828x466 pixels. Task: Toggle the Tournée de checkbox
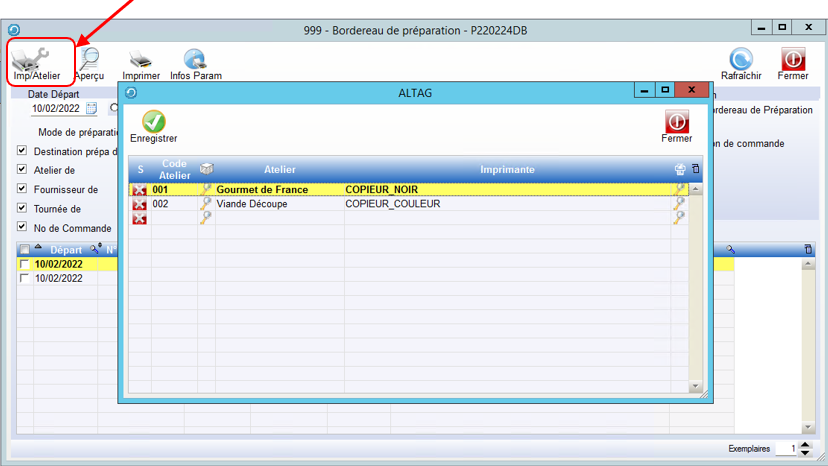pyautogui.click(x=22, y=209)
